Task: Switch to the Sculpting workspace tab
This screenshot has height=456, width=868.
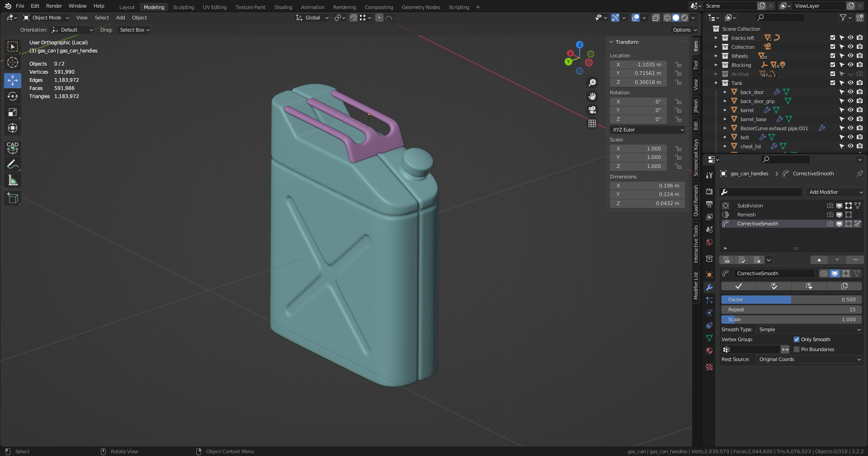Action: click(x=183, y=7)
